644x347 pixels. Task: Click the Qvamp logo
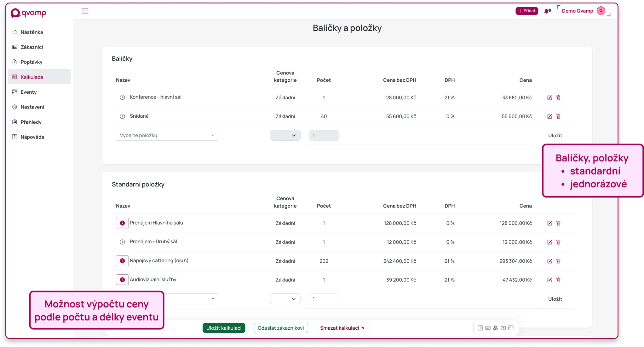coord(28,13)
